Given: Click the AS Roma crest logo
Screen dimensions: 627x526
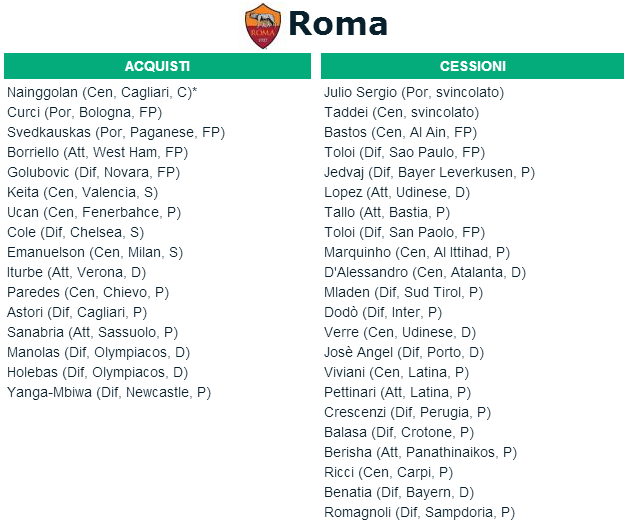Looking at the screenshot, I should tap(263, 26).
